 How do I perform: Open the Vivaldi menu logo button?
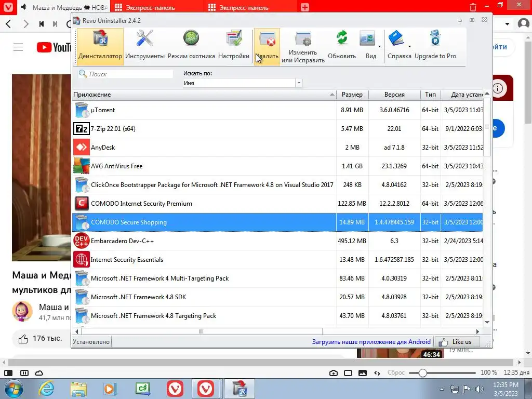tap(8, 7)
